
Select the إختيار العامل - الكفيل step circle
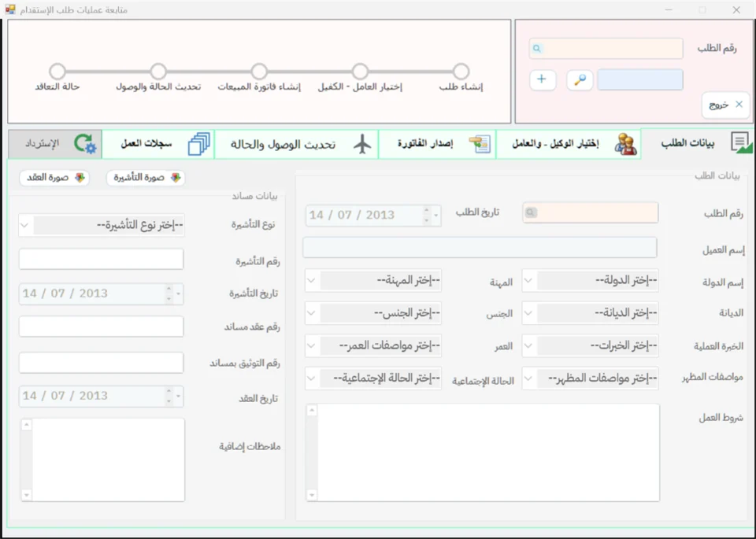(360, 72)
